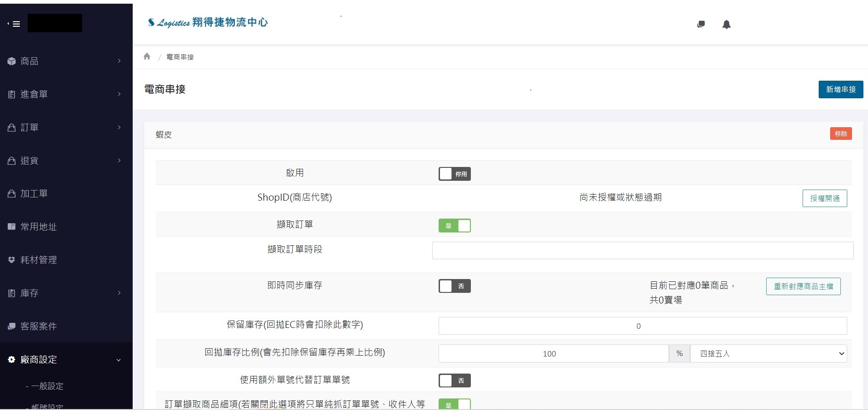Open the chat messages icon in header
Screen dimensions: 868x410
coord(701,24)
